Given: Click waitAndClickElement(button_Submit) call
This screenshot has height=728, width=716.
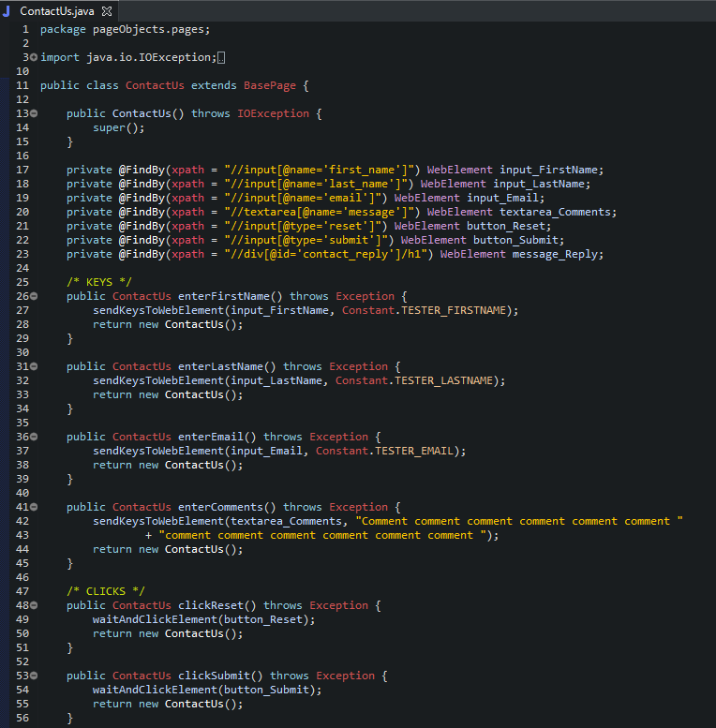Looking at the screenshot, I should (206, 690).
